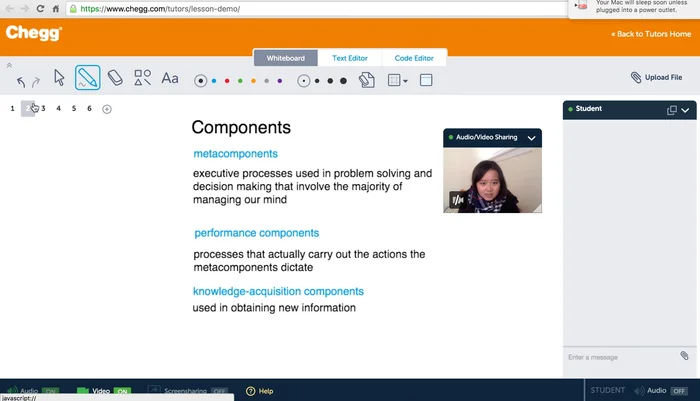Pick the red pen color
The height and width of the screenshot is (401, 700).
[227, 80]
